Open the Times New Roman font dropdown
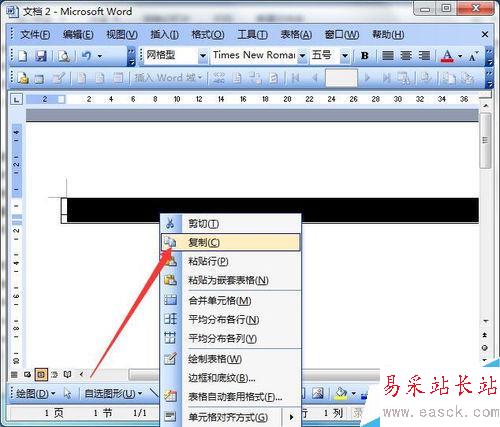The image size is (500, 427). point(302,56)
